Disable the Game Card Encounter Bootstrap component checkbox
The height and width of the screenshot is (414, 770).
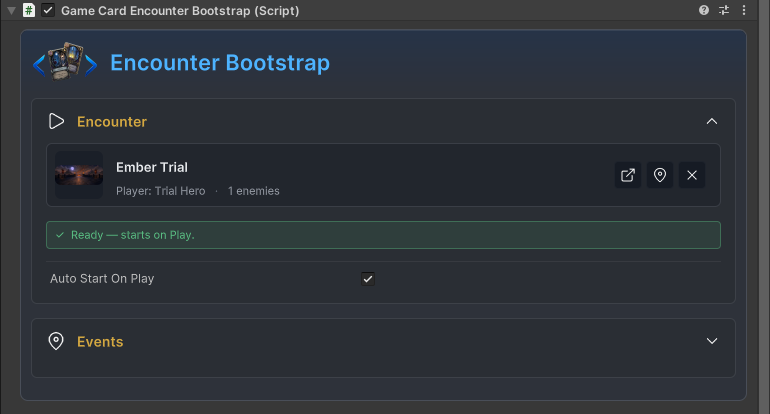[x=48, y=10]
